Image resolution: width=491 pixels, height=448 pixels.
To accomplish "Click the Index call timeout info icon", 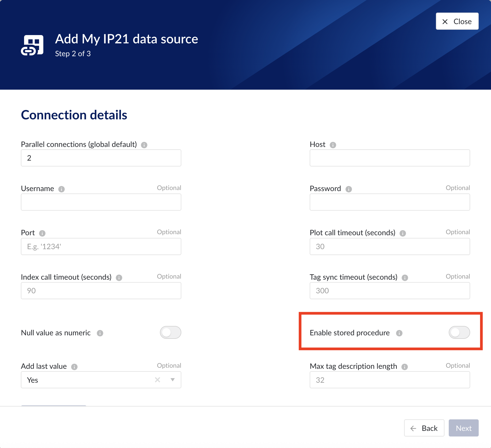I will pyautogui.click(x=119, y=278).
